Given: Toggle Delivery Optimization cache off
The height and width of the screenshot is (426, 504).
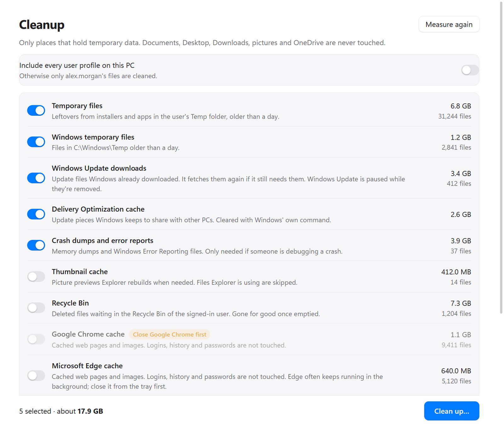Looking at the screenshot, I should coord(36,214).
